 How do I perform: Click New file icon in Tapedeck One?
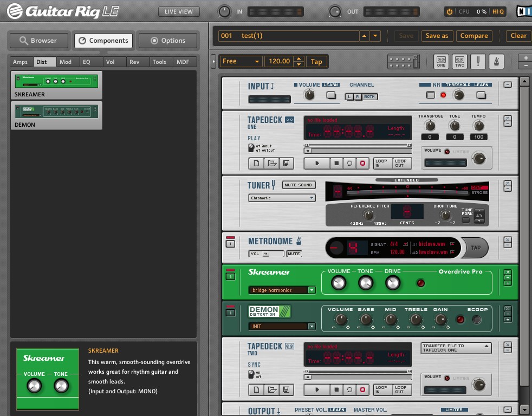pyautogui.click(x=256, y=163)
